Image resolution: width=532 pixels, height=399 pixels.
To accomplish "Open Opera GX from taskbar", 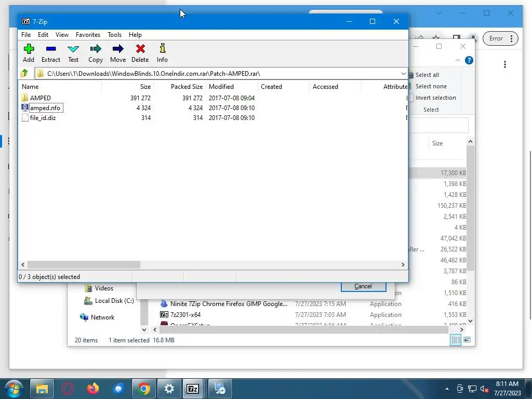I will pyautogui.click(x=68, y=389).
